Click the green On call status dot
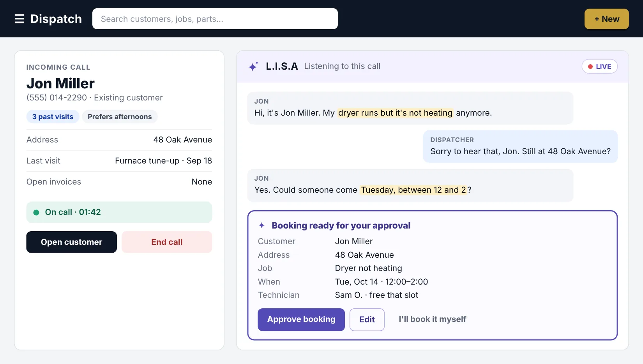This screenshot has height=364, width=643. tap(36, 213)
